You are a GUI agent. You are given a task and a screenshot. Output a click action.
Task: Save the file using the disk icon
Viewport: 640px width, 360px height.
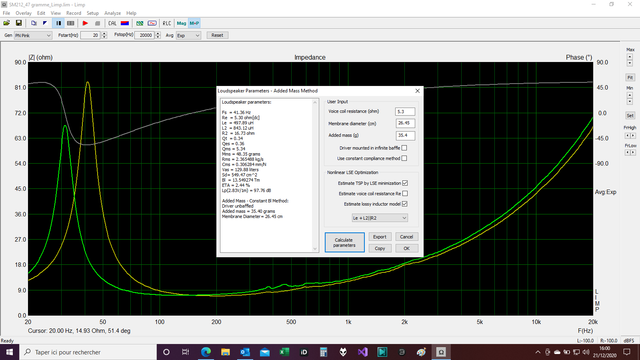click(18, 23)
